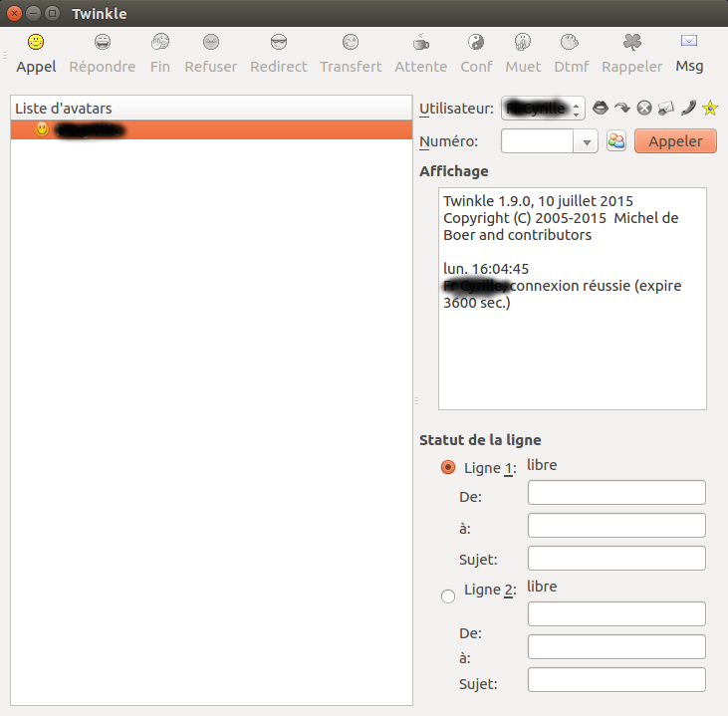This screenshot has height=716, width=728.
Task: Click the Répondre toolbar icon
Action: 103,42
